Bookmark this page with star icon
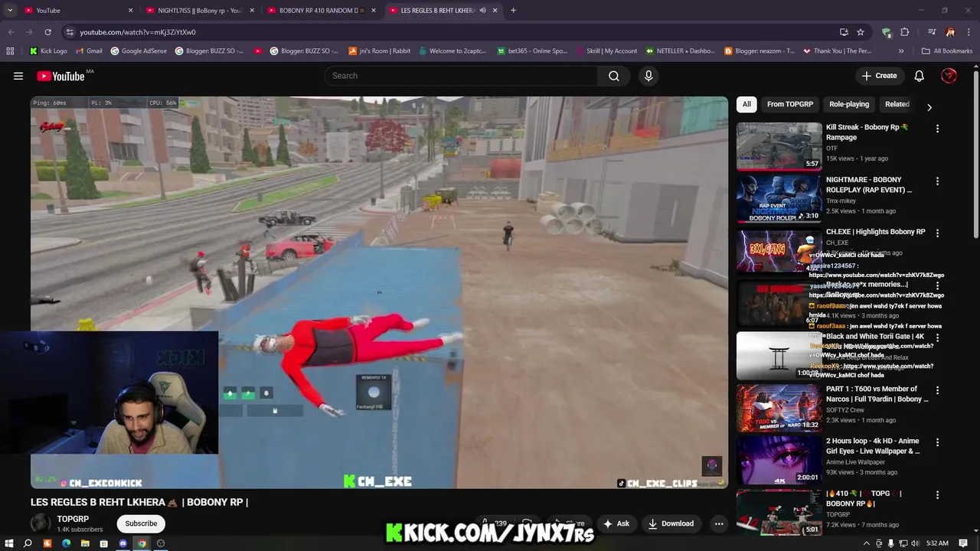Screen dimensions: 980x551 pos(861,32)
